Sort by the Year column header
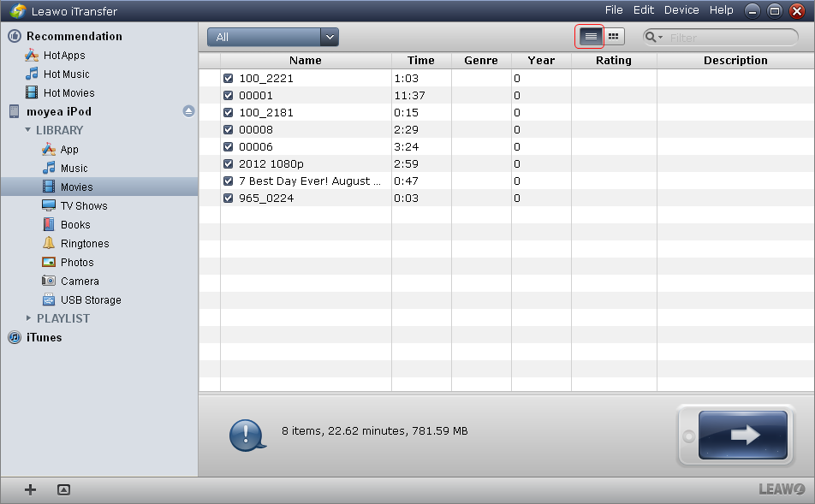The width and height of the screenshot is (815, 504). (x=541, y=60)
